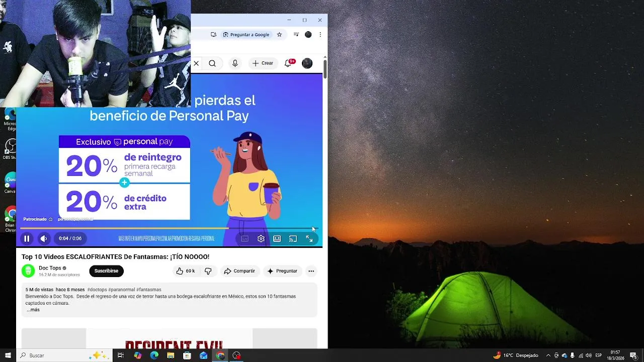644x362 pixels.
Task: Click microphone tray icon
Action: [572, 355]
